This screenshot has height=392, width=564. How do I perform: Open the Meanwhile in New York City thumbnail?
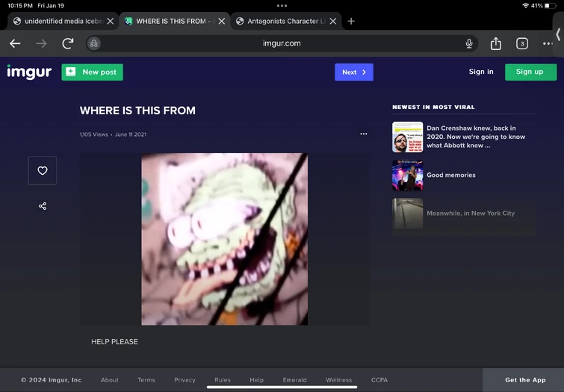coord(408,214)
